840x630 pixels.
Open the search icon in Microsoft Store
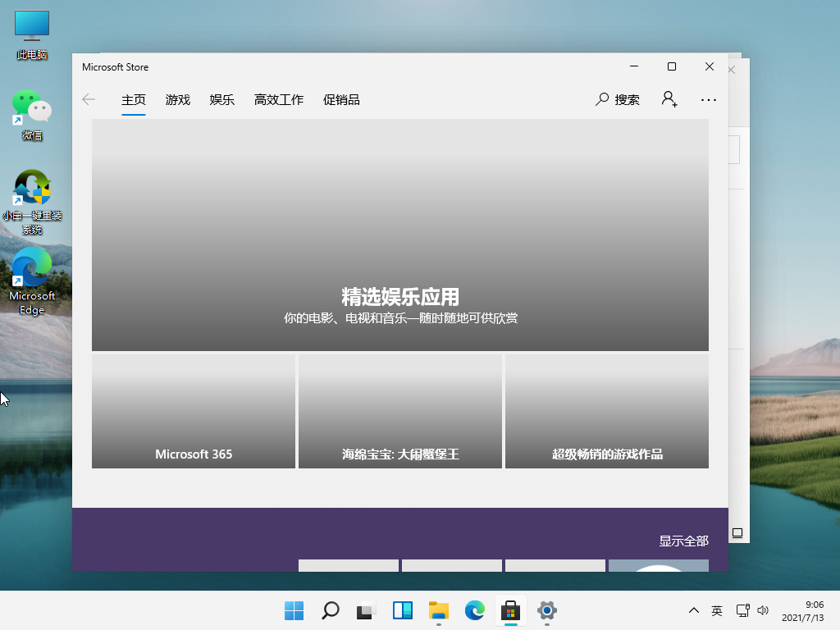pos(603,99)
